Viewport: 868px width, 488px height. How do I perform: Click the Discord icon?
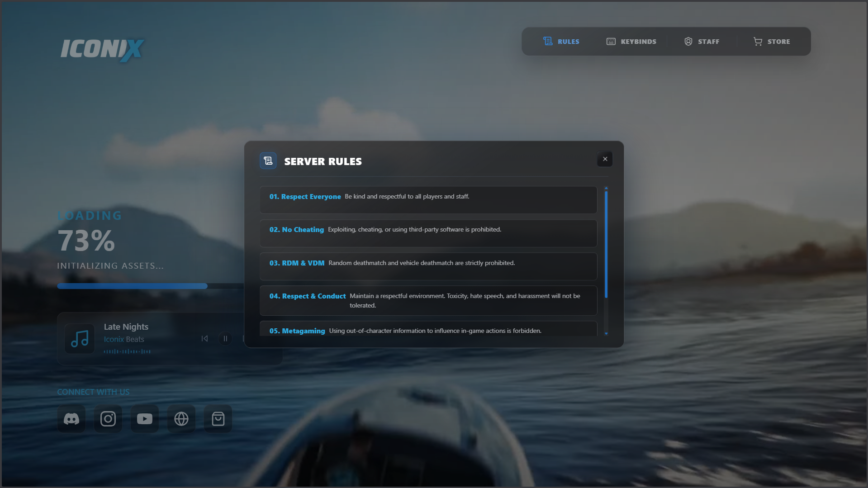(x=71, y=419)
